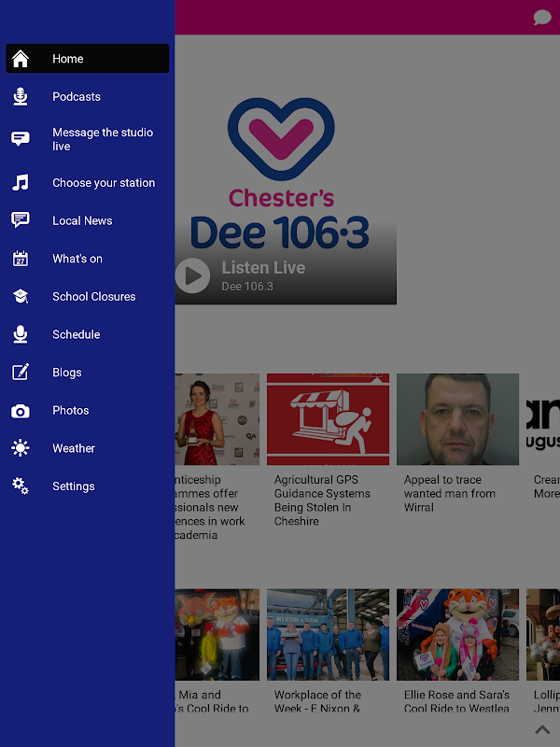Open the Ellie Rose and Sara tiger photo
This screenshot has width=560, height=747.
click(x=457, y=635)
